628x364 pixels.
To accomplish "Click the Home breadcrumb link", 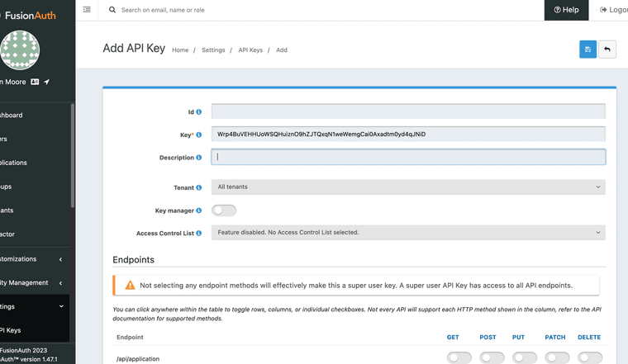I will pyautogui.click(x=180, y=50).
